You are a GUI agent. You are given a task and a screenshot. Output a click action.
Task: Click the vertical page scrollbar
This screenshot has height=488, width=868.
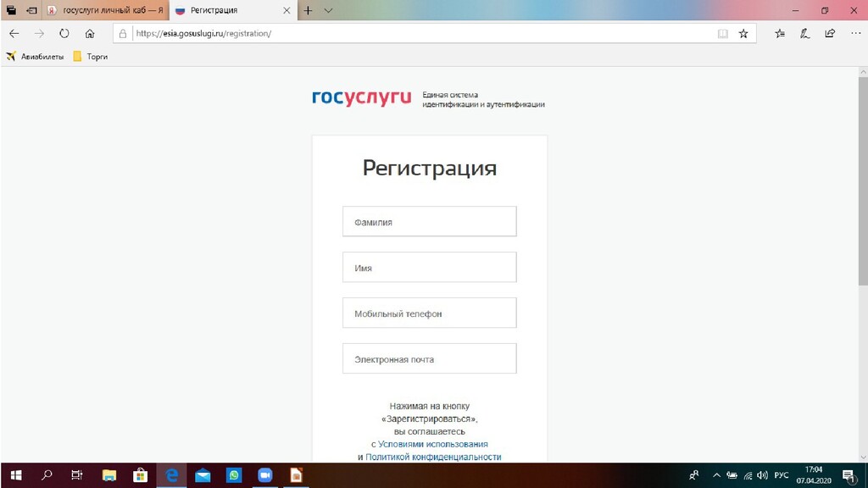point(863,181)
